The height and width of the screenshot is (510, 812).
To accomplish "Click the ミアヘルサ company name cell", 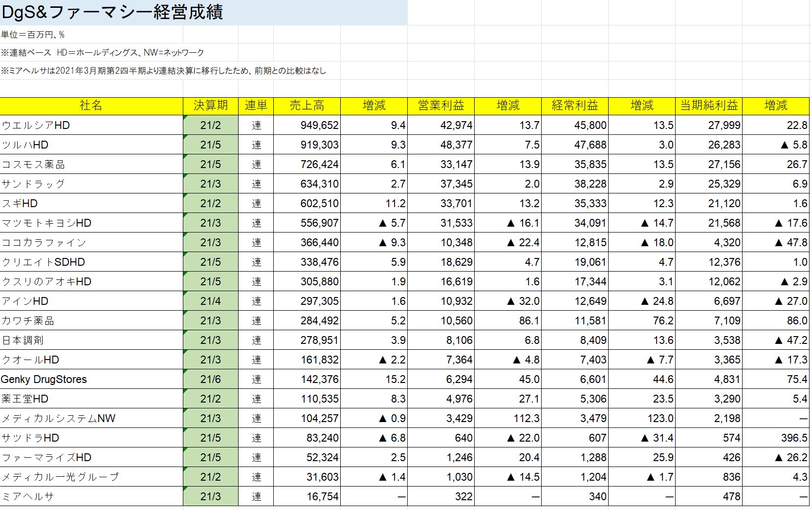I will point(91,497).
